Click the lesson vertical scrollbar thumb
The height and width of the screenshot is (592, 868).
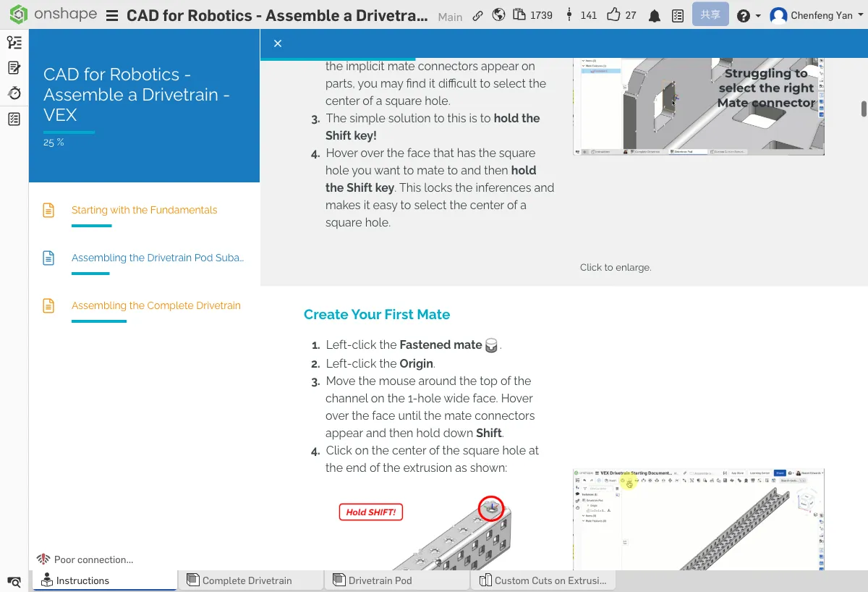(x=863, y=109)
